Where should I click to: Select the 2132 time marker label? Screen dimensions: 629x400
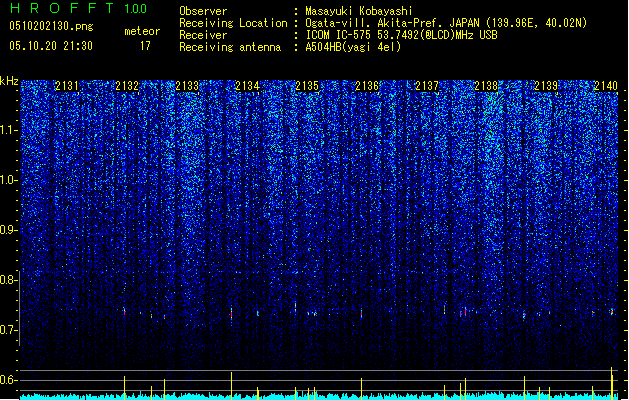click(127, 86)
